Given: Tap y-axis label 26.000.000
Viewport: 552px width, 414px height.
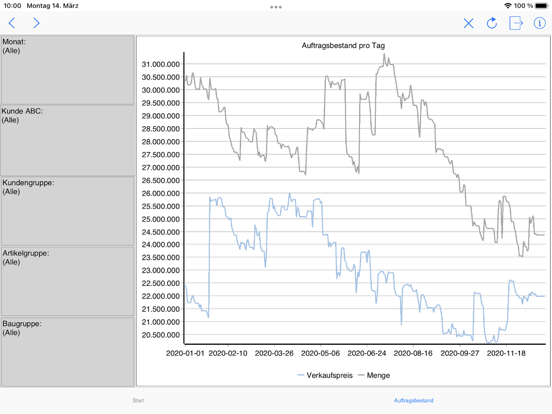Looking at the screenshot, I should tap(161, 193).
